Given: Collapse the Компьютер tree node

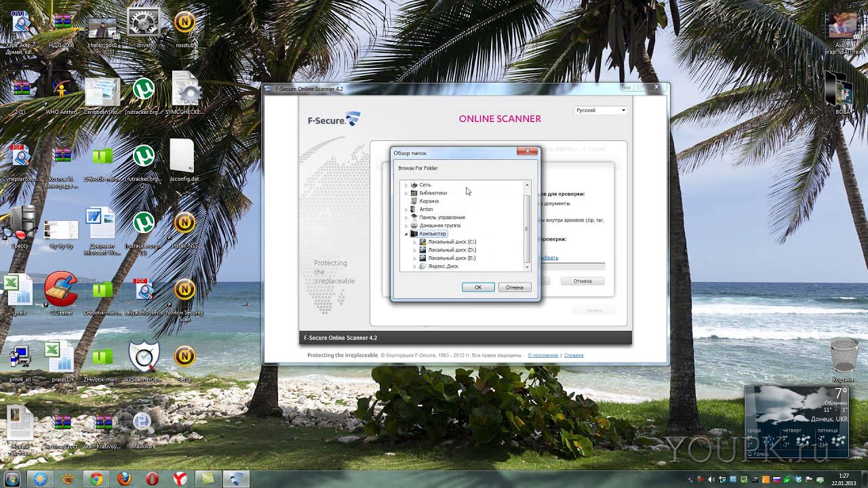Looking at the screenshot, I should pyautogui.click(x=406, y=234).
